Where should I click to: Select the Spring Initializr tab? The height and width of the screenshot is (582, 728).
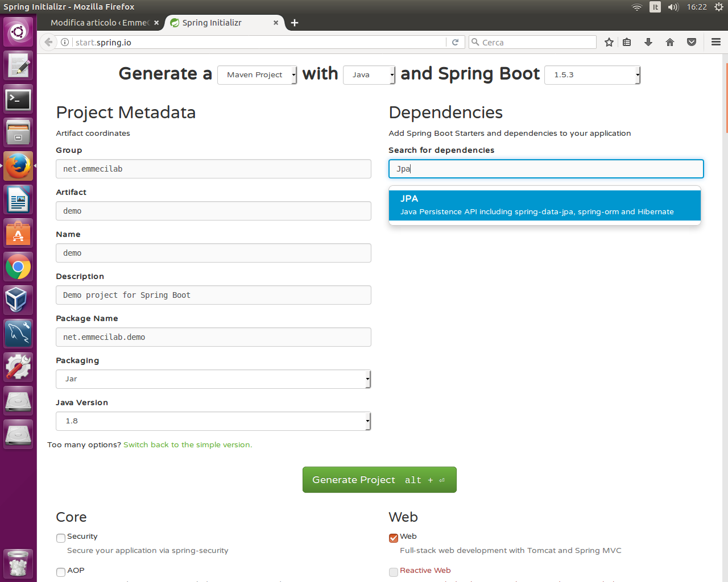pos(222,23)
